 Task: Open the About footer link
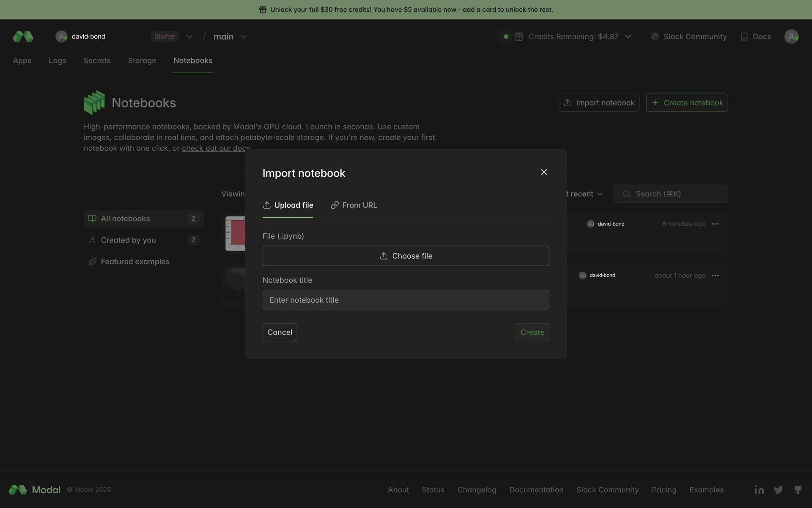[398, 490]
